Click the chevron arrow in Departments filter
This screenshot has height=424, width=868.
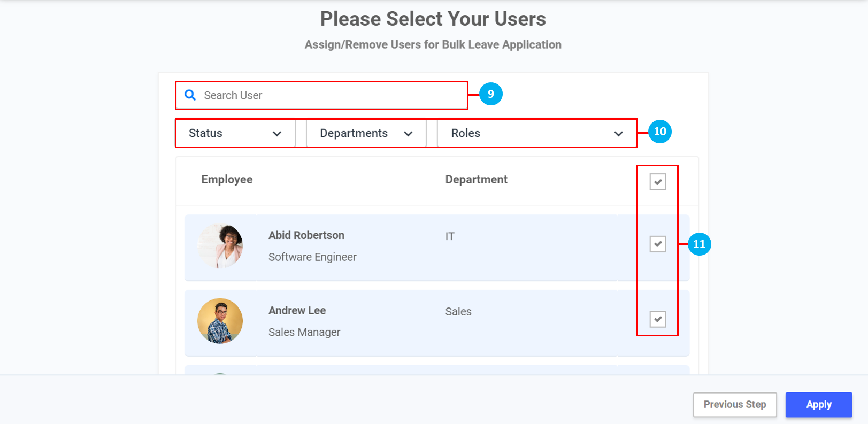pos(408,134)
